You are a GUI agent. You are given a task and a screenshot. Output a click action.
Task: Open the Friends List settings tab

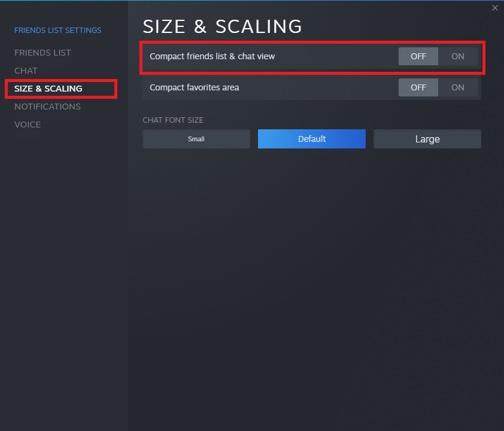point(42,53)
